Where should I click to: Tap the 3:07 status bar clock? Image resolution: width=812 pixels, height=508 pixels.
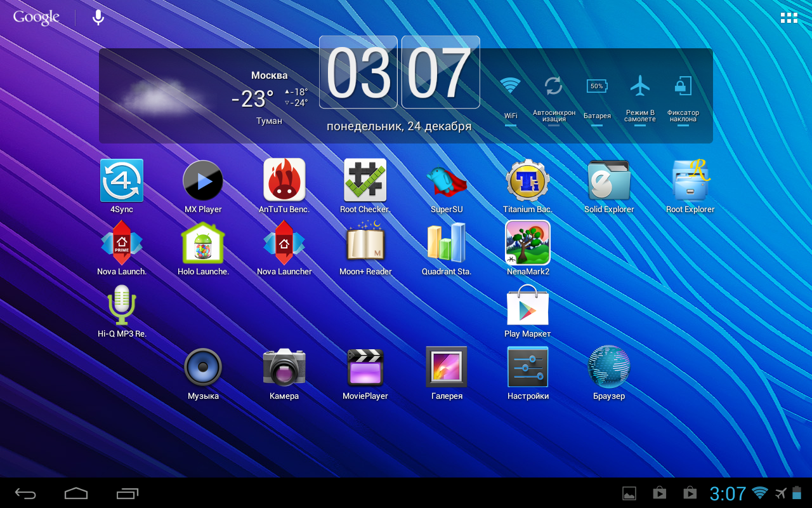[728, 493]
